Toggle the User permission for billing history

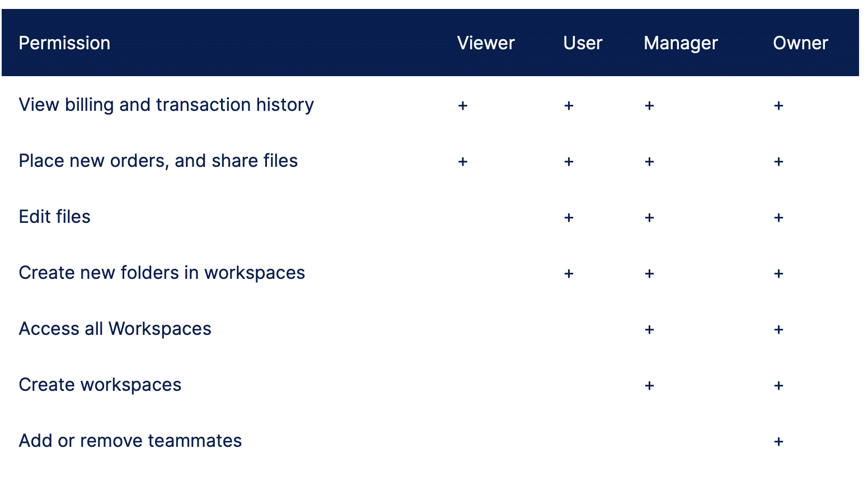coord(569,105)
